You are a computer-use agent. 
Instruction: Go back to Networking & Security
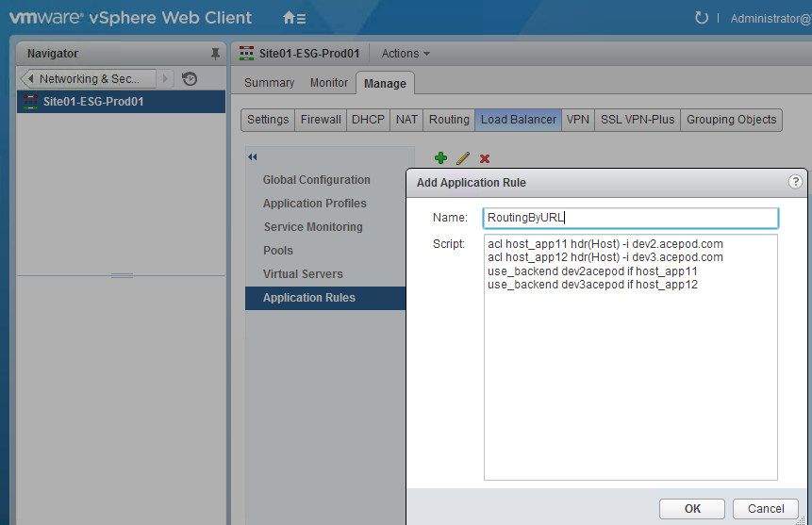[x=88, y=78]
